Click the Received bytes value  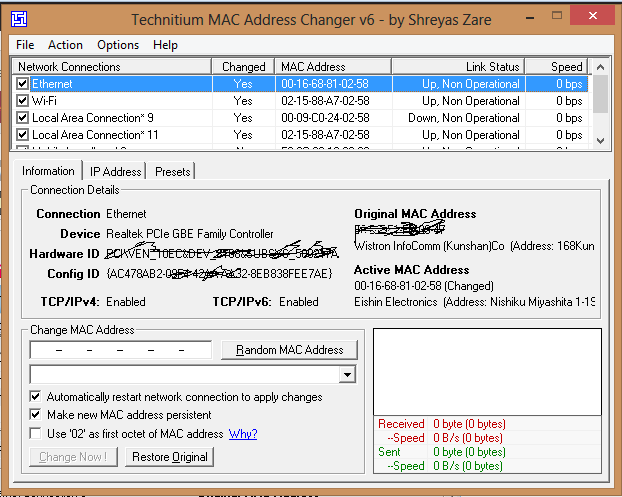[x=469, y=424]
